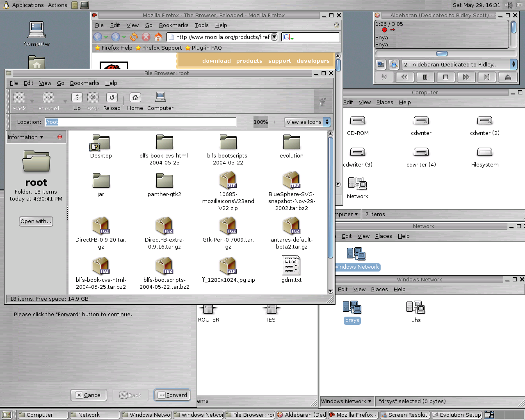Open Actions menu in top panel
Viewport: 525px width, 420px height.
(x=57, y=5)
